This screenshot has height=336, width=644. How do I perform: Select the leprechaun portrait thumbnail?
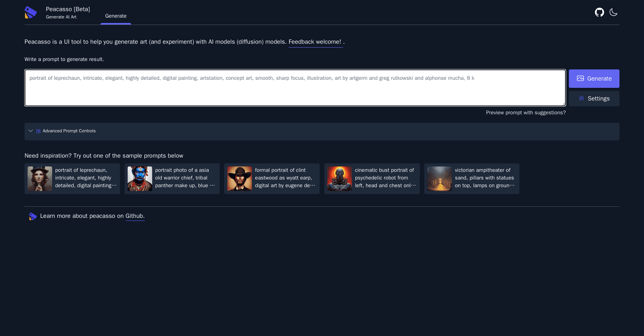(x=40, y=178)
